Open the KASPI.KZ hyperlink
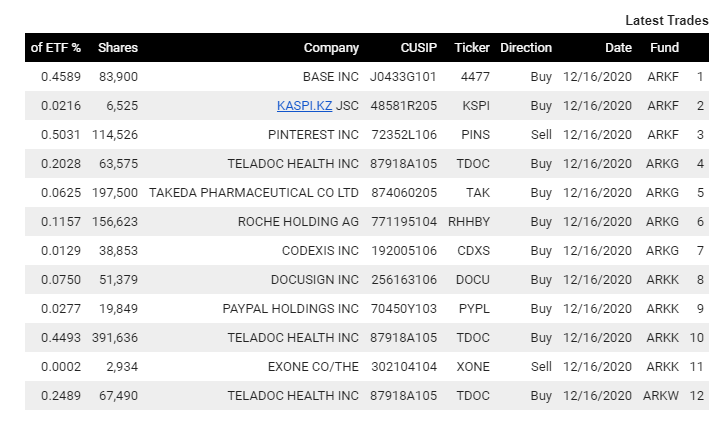 point(304,105)
